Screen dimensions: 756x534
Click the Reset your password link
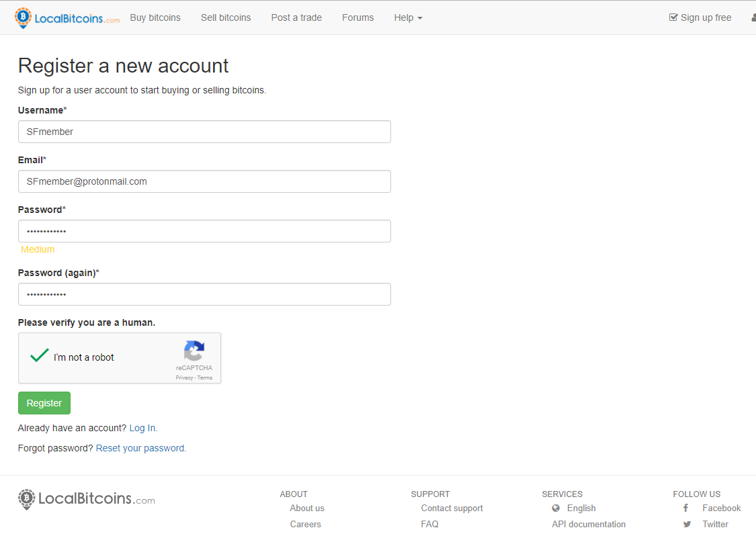point(141,448)
